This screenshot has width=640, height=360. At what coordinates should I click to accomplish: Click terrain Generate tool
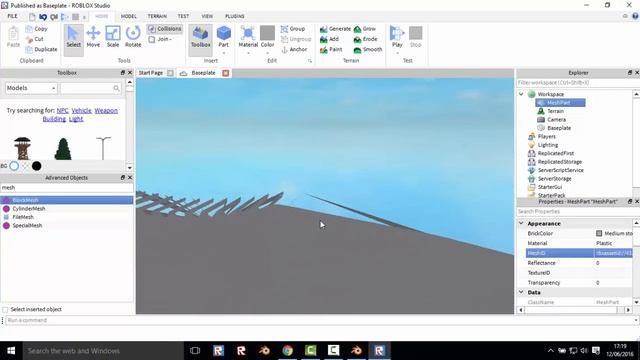(335, 29)
